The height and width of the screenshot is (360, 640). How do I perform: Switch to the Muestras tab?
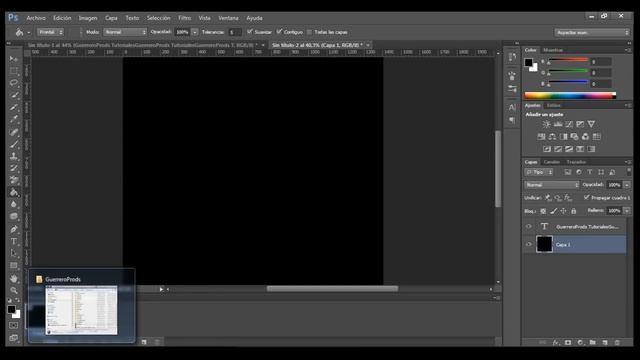(x=553, y=50)
